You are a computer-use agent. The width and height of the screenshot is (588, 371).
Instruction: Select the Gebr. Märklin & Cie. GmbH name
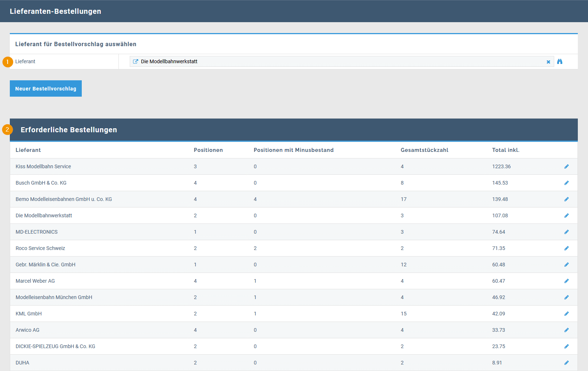pos(45,265)
